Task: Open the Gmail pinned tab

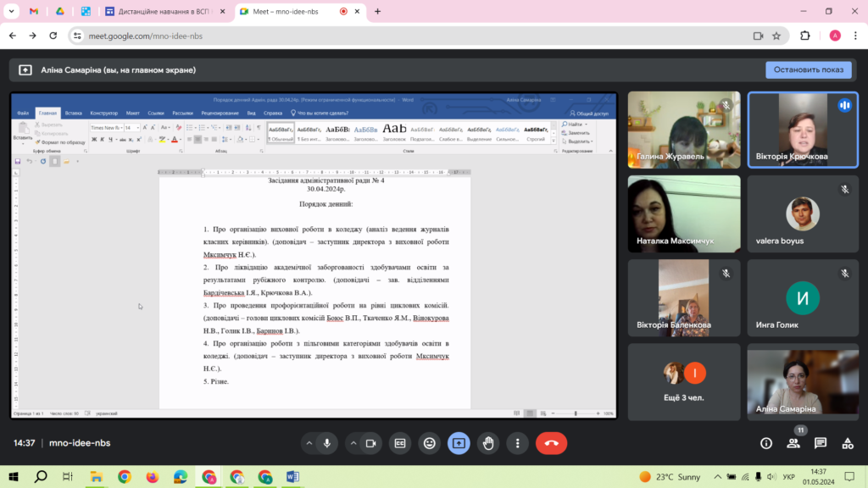Action: 34,11
